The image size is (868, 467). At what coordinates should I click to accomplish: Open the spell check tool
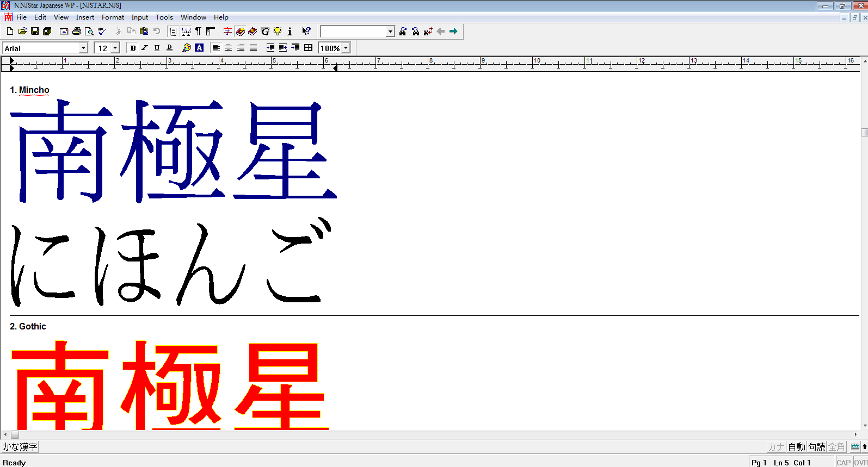pos(102,32)
